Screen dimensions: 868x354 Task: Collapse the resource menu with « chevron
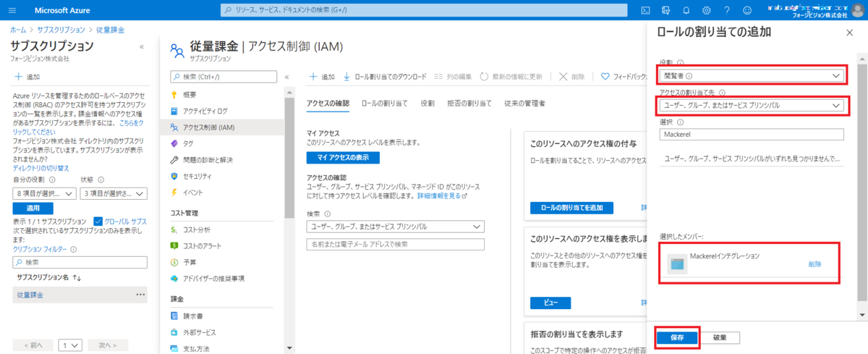pos(286,76)
